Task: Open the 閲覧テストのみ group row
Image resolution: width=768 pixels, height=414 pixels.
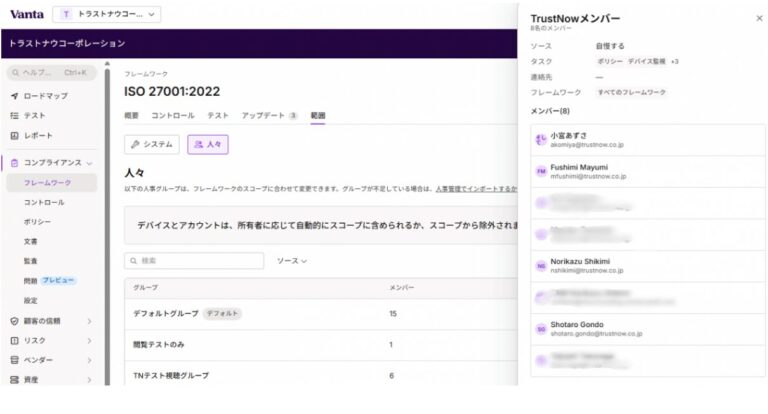Action: (x=321, y=345)
